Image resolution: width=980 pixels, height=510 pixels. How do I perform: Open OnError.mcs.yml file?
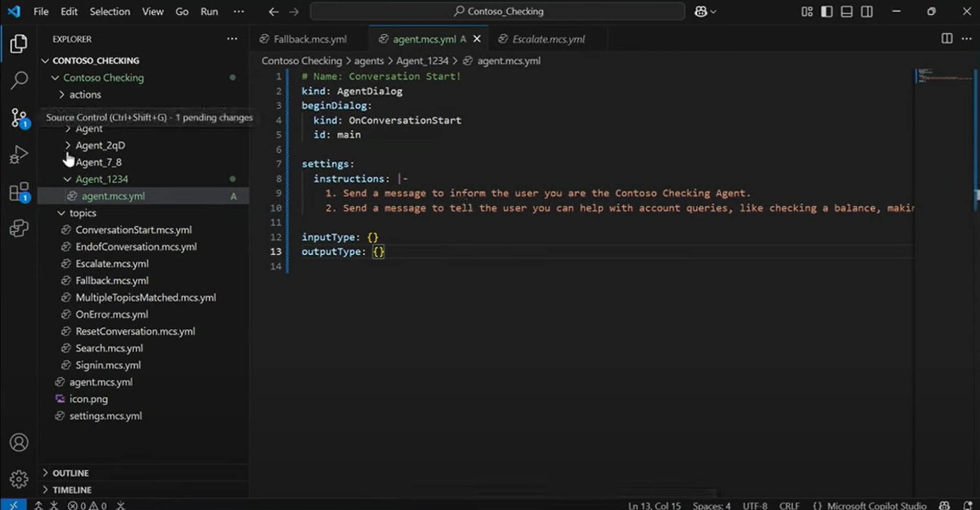click(x=112, y=314)
